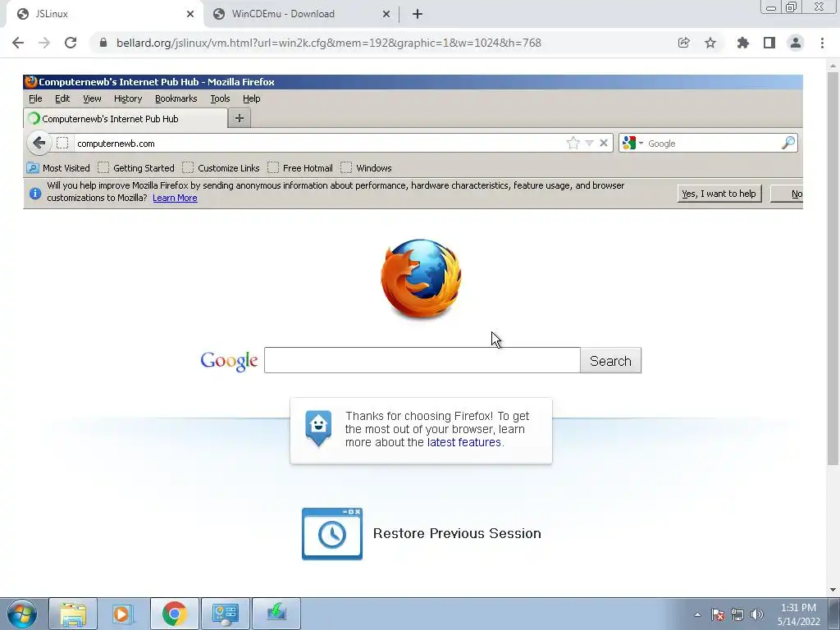
Task: Open Control Panel taskbar icon
Action: [225, 614]
